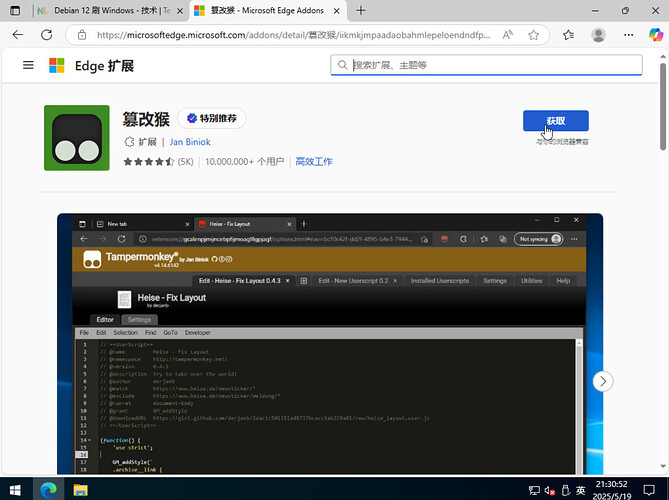The width and height of the screenshot is (669, 500).
Task: Select the 篡改猴 Microsoft Edge Addons tab
Action: point(268,11)
